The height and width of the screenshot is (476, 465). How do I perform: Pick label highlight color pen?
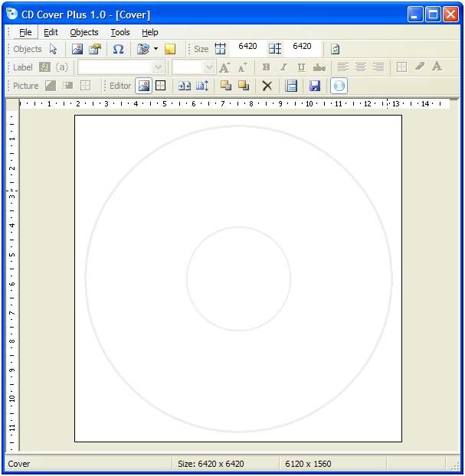coord(420,67)
